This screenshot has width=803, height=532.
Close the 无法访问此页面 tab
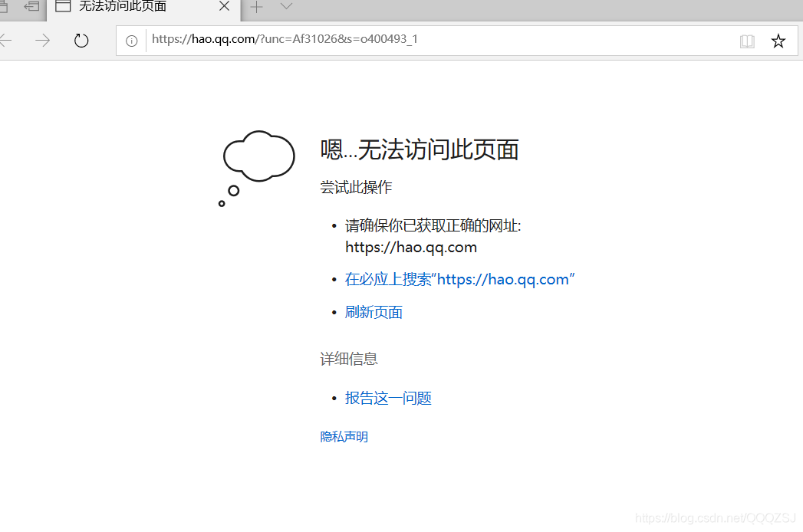click(224, 6)
